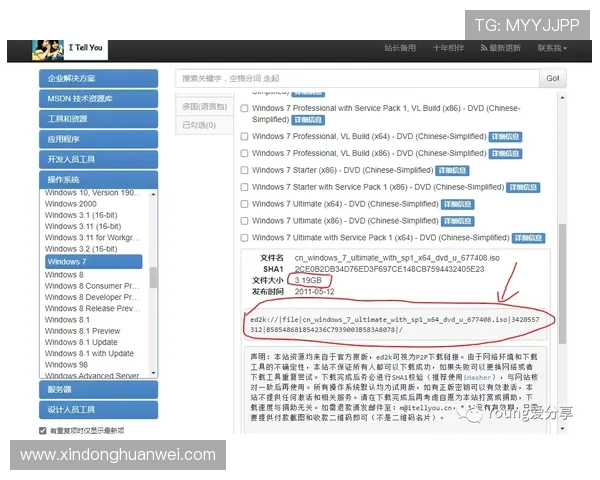Click 详细信息 badge for Windows 7 Starter (x86)
600x480 pixels.
tap(452, 170)
